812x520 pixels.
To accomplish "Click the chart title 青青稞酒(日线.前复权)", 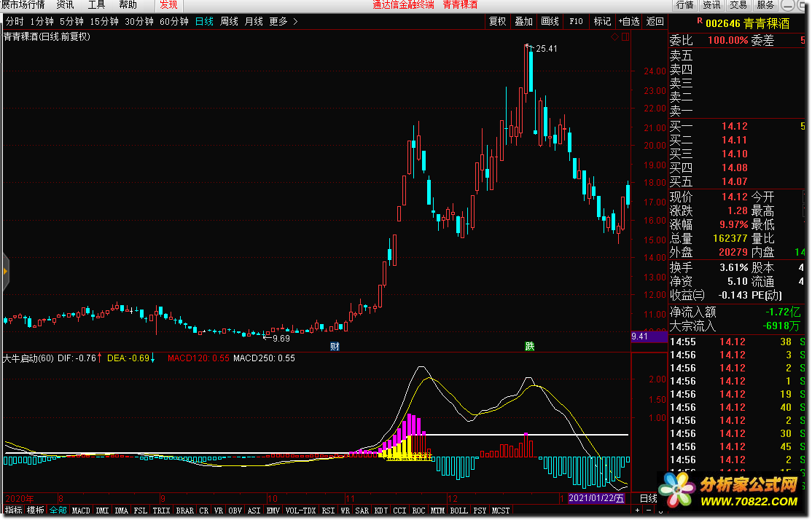I will 47,36.
